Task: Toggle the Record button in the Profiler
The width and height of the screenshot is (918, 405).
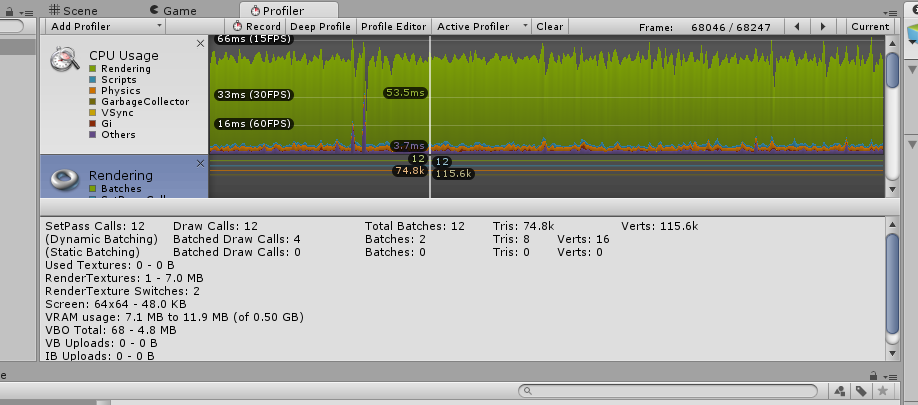Action: tap(256, 26)
